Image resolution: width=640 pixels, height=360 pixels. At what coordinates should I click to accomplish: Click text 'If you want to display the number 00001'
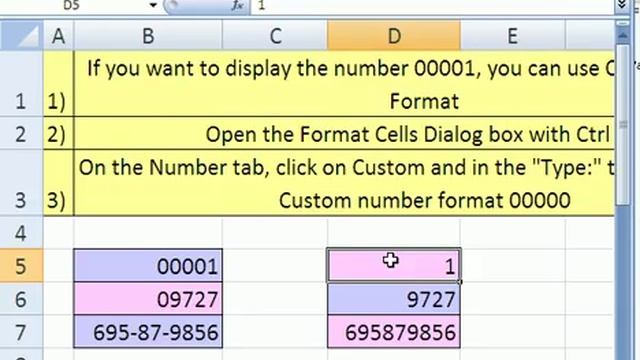(x=281, y=68)
